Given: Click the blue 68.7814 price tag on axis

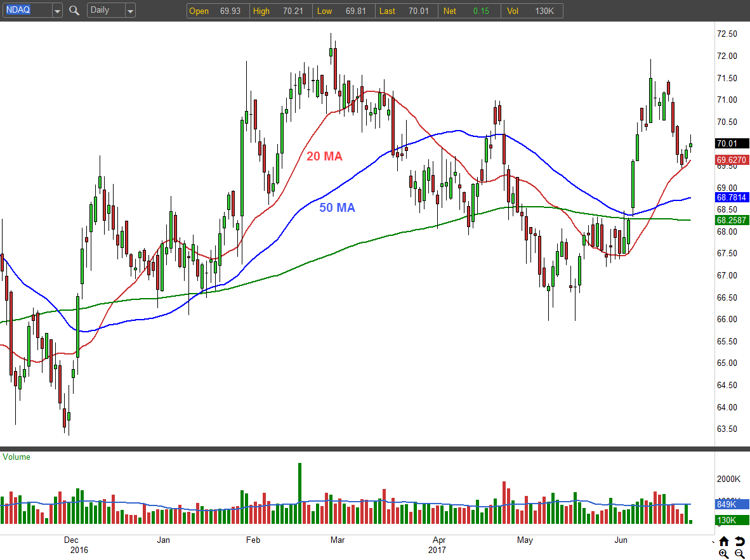Looking at the screenshot, I should point(731,197).
